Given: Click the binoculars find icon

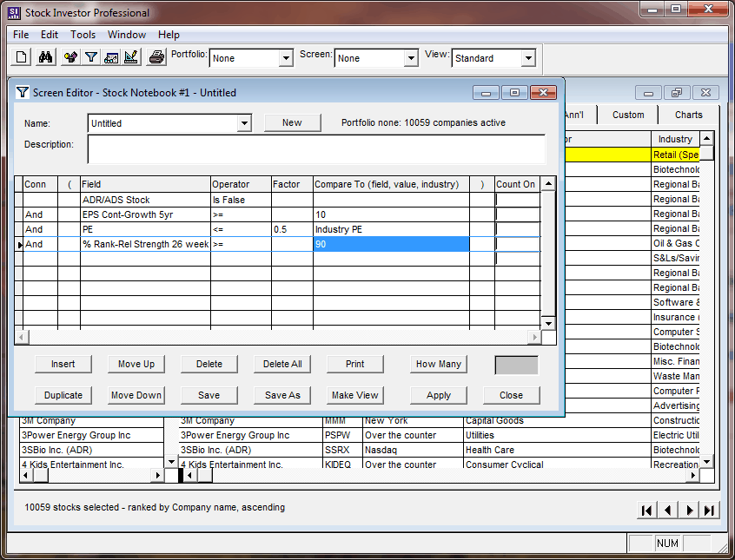Looking at the screenshot, I should (46, 58).
